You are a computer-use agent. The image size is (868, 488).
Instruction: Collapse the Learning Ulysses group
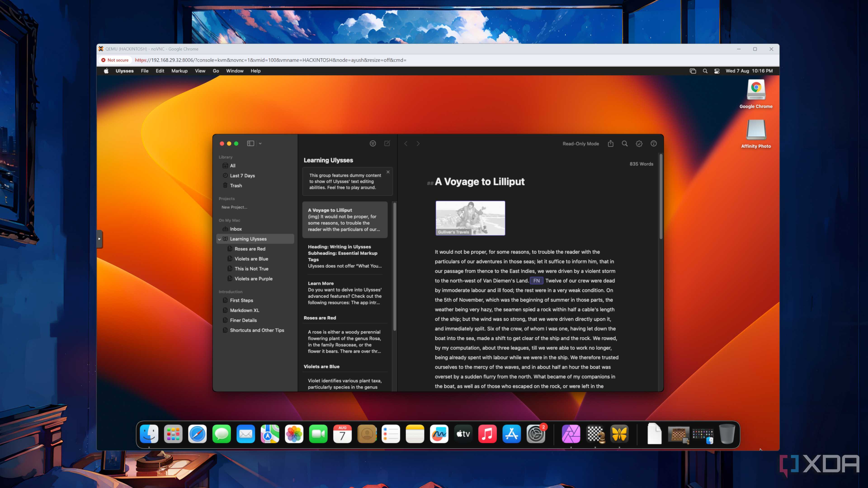pos(220,239)
